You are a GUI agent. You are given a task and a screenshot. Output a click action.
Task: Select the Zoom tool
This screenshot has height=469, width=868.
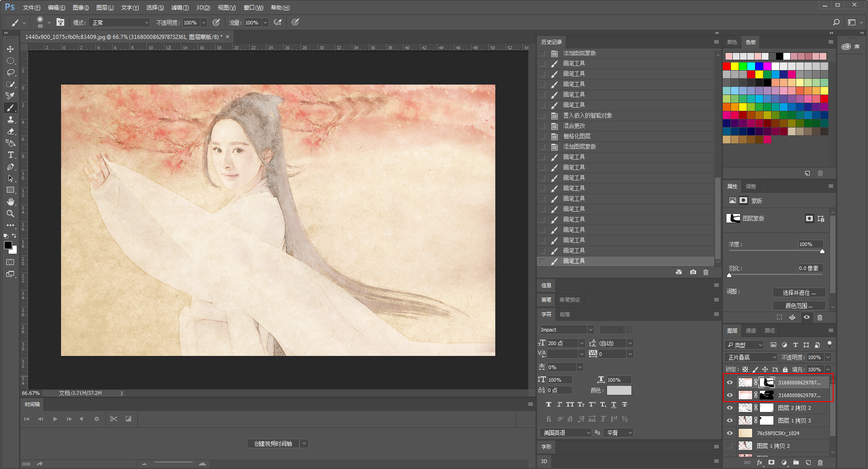coord(10,213)
